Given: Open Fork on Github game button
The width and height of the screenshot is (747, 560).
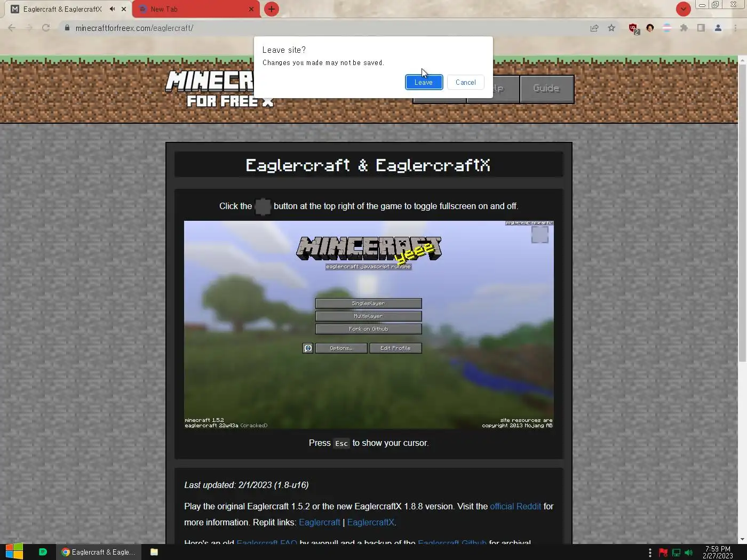Looking at the screenshot, I should click(368, 329).
